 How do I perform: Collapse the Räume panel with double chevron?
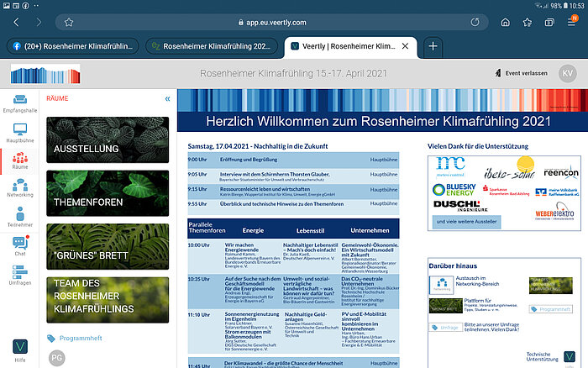(166, 98)
